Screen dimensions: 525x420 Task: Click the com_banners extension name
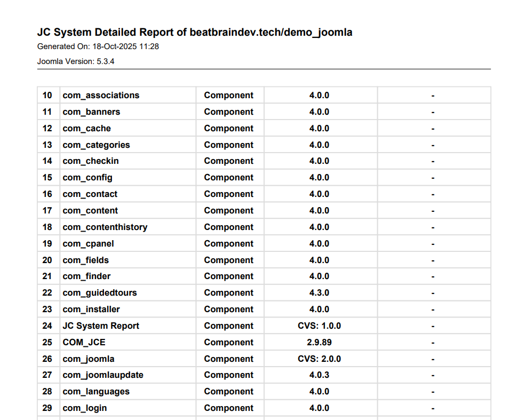tap(91, 112)
